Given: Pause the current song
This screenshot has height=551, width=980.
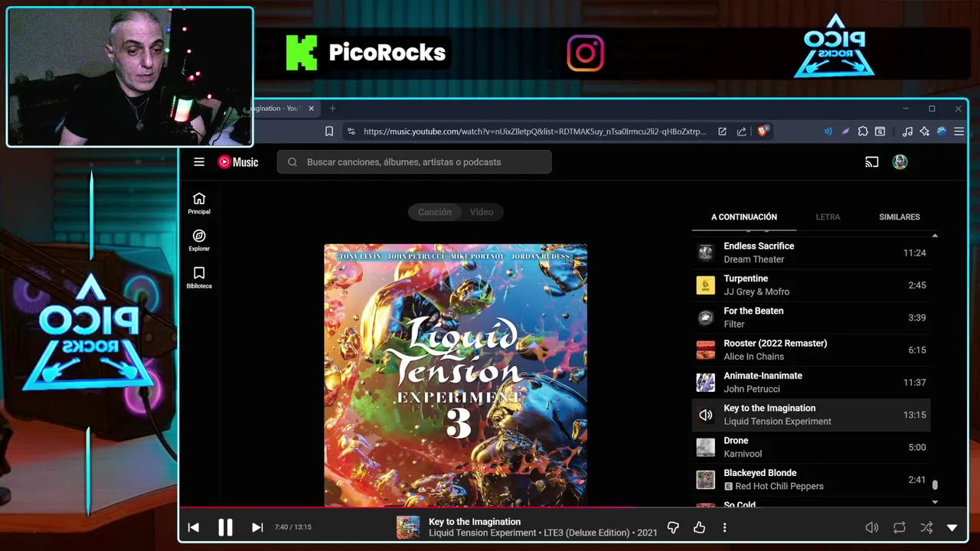Looking at the screenshot, I should [x=225, y=527].
